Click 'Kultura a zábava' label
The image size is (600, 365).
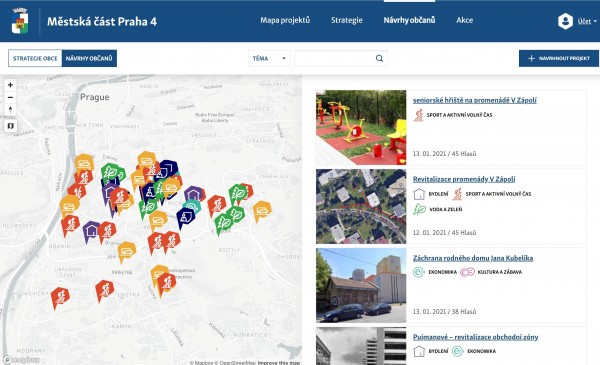click(500, 272)
